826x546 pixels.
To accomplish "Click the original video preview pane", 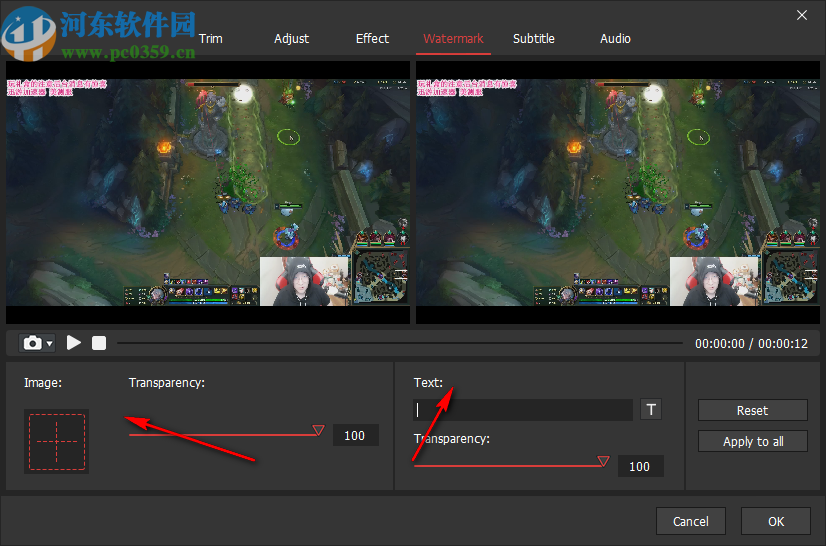I will click(208, 192).
